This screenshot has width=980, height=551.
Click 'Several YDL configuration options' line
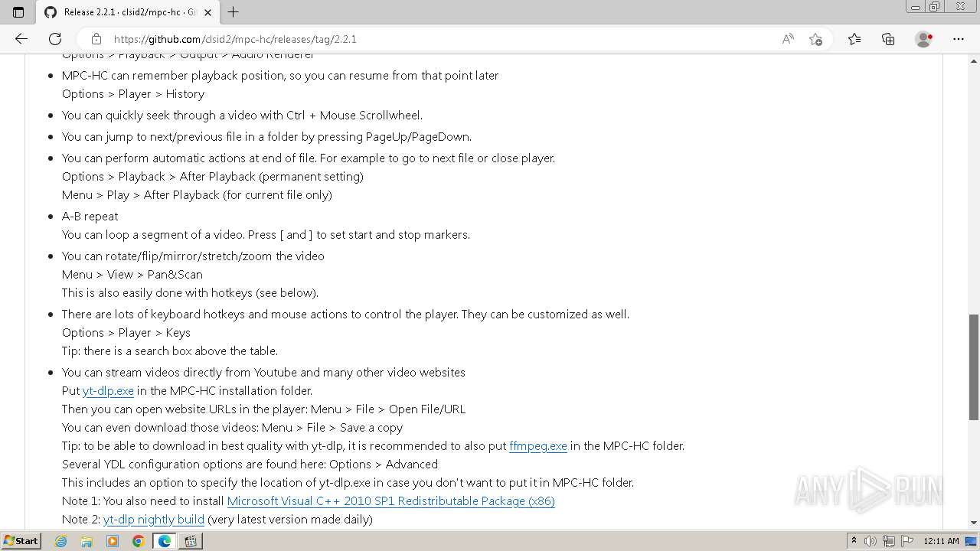(250, 464)
